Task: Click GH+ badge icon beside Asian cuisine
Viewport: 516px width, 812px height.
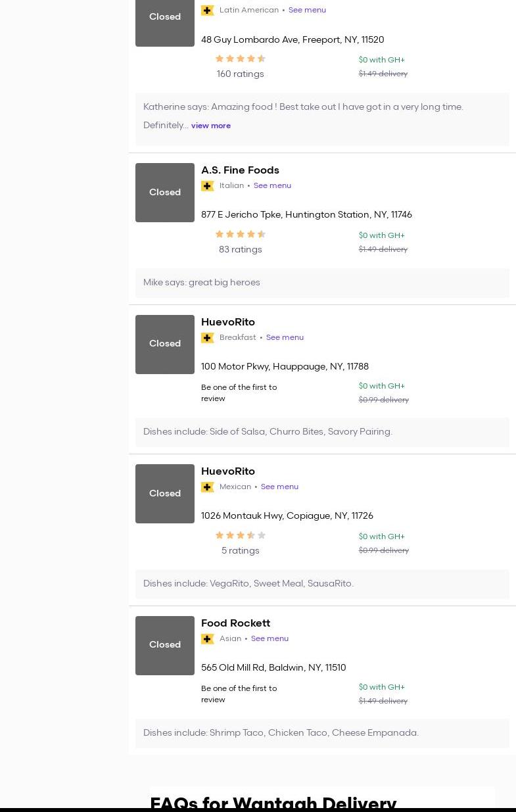Action: click(x=208, y=639)
